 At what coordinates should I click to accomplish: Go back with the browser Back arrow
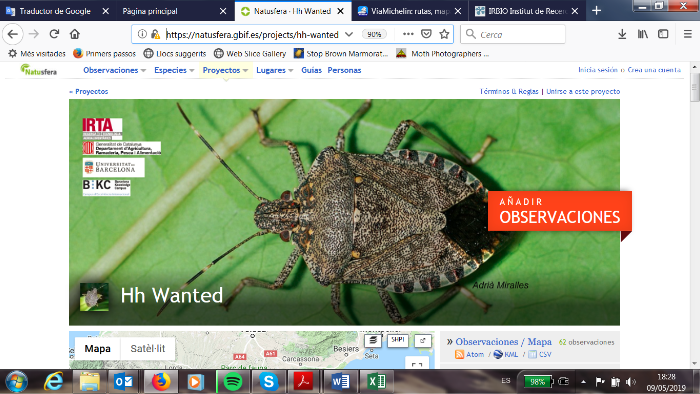coord(13,34)
